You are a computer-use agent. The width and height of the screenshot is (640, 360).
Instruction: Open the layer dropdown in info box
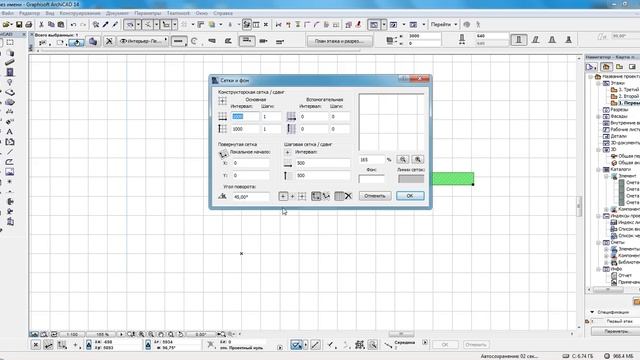(143, 41)
